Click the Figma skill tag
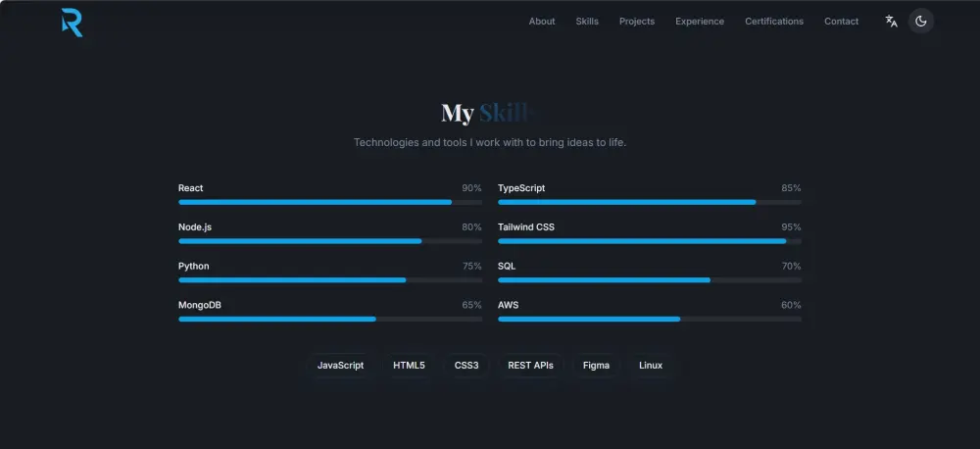 596,366
